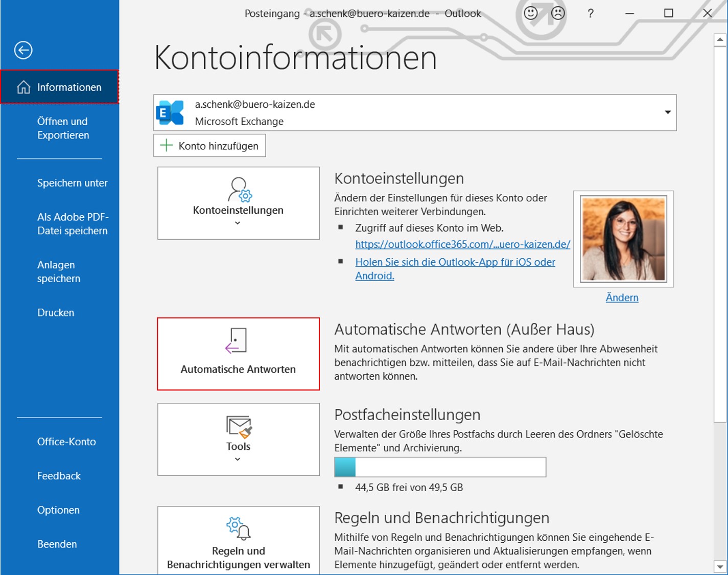The image size is (728, 575).
Task: Open help with the question mark icon
Action: point(591,13)
